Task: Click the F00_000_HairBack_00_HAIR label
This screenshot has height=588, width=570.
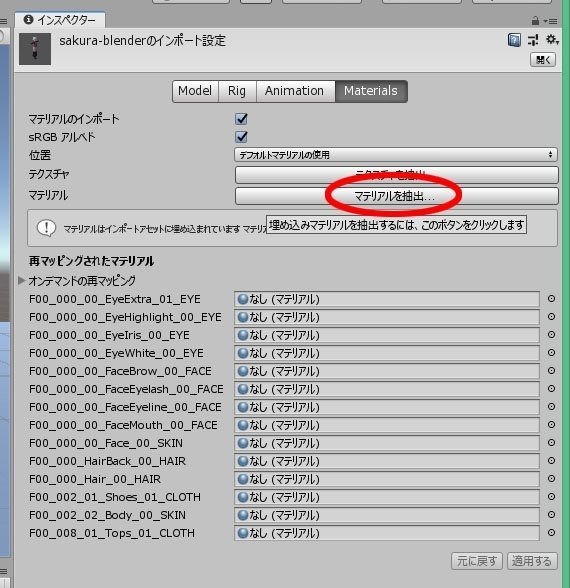Action: pyautogui.click(x=107, y=461)
